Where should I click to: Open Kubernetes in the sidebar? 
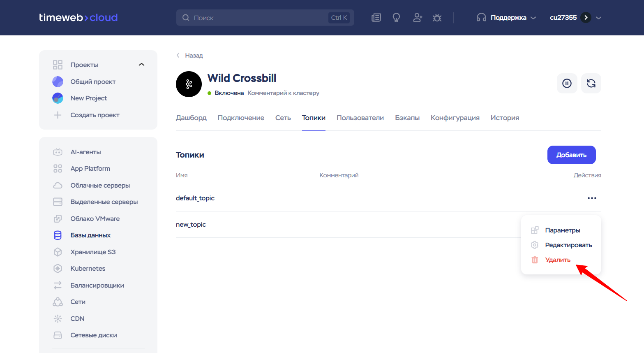pos(88,269)
